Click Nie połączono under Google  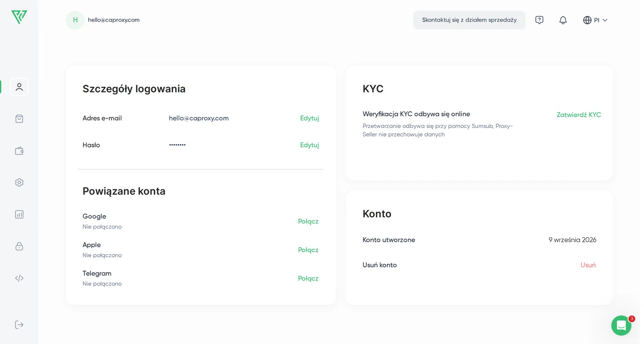click(x=102, y=227)
